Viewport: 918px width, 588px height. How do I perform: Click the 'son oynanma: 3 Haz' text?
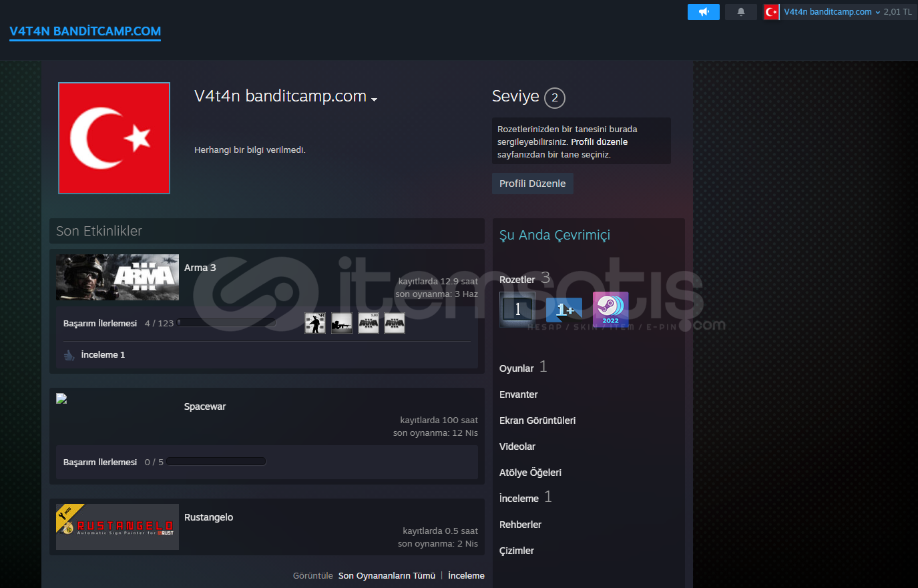(x=437, y=294)
